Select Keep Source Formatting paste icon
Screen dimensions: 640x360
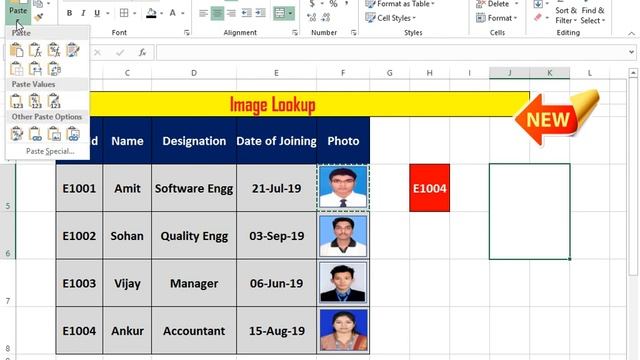tap(73, 50)
